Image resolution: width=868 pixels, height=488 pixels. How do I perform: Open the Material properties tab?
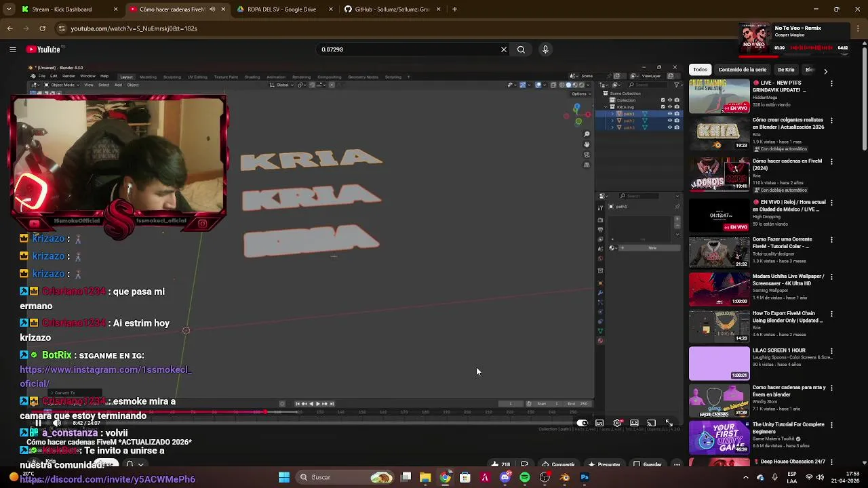(x=600, y=341)
